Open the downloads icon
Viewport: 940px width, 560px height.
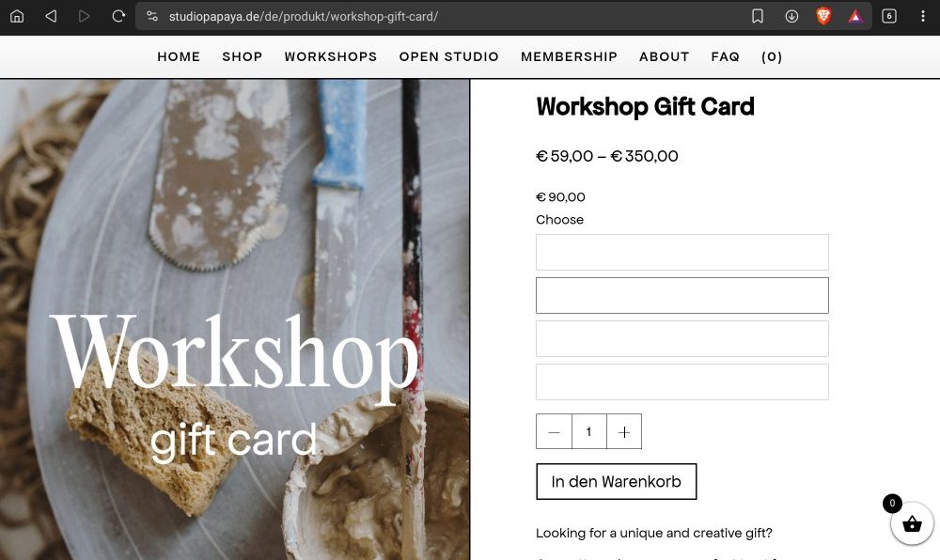tap(791, 16)
